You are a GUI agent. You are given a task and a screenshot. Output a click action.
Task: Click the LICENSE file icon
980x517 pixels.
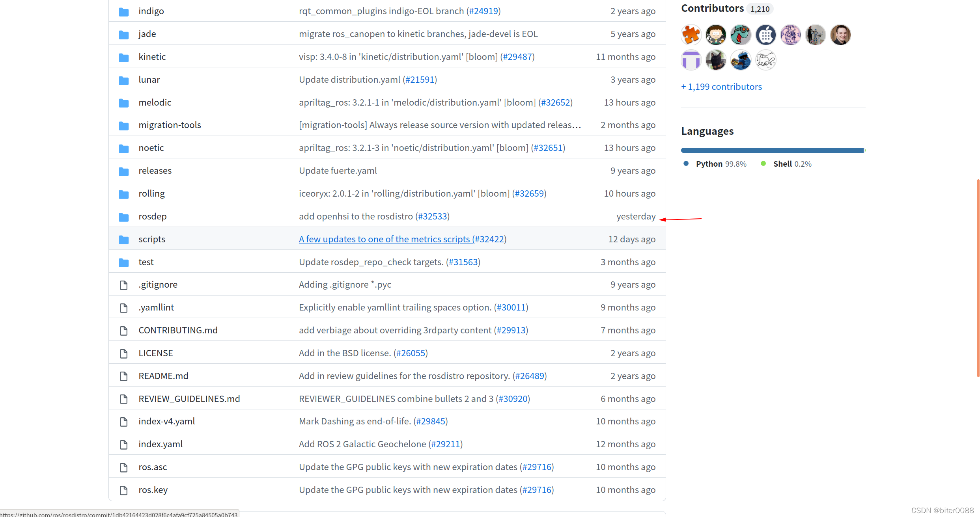pos(124,353)
